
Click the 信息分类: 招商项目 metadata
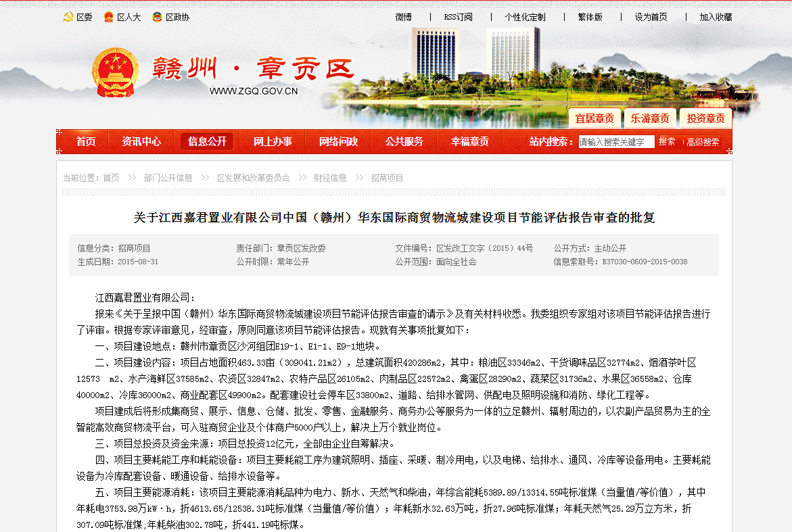(114, 248)
